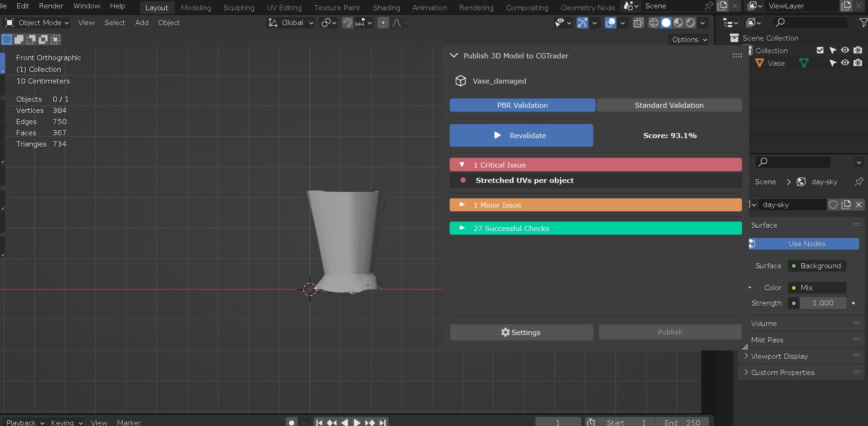The image size is (868, 426).
Task: Expand 27 Successful Checks section
Action: point(595,228)
